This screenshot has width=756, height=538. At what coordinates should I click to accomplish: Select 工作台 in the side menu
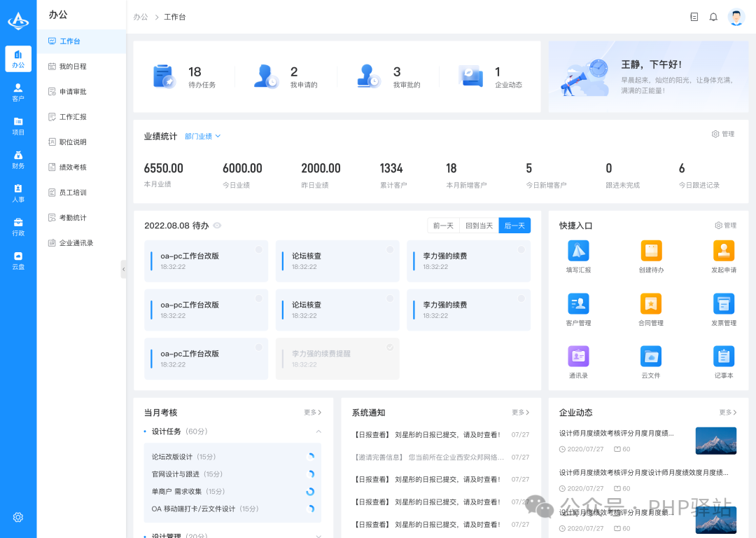(x=81, y=41)
